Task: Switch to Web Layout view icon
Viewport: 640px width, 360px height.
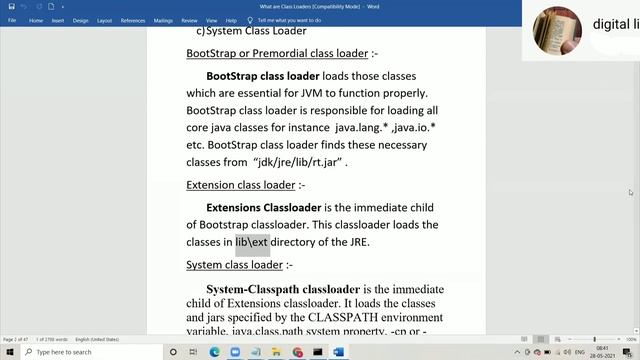Action: pos(557,339)
